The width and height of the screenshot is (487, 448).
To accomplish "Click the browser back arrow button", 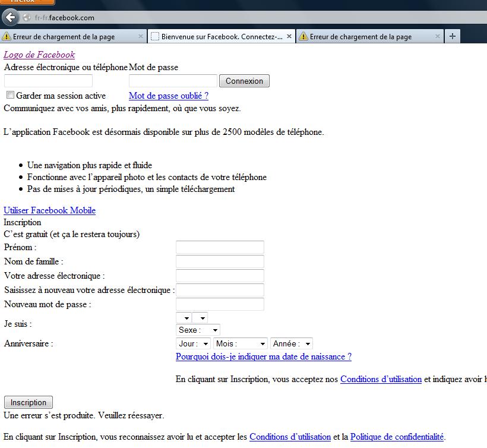I will click(x=11, y=17).
